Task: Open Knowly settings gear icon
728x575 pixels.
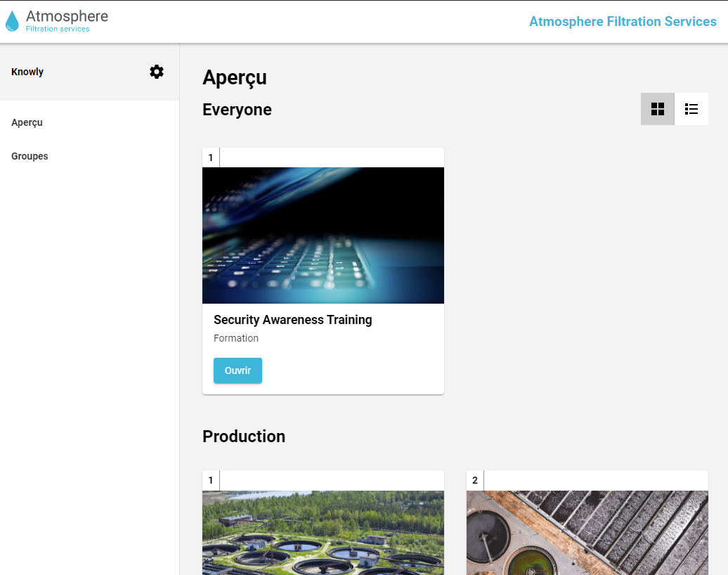Action: click(x=157, y=72)
